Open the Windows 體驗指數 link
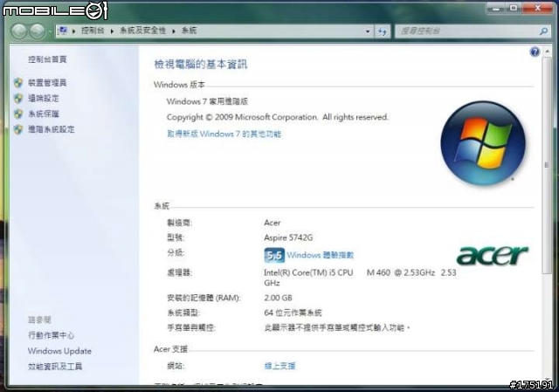559x392 pixels. pos(321,255)
